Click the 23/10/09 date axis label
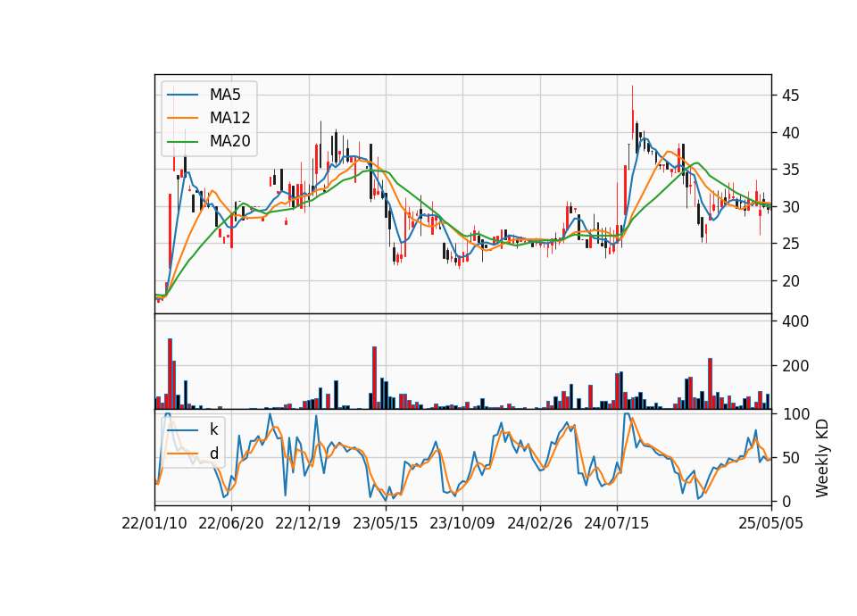 (462, 523)
